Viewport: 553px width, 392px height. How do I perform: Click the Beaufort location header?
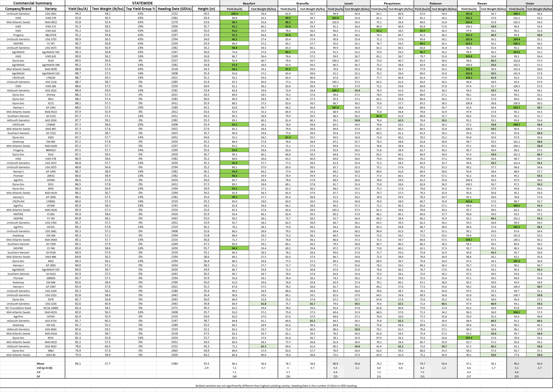[x=249, y=3]
